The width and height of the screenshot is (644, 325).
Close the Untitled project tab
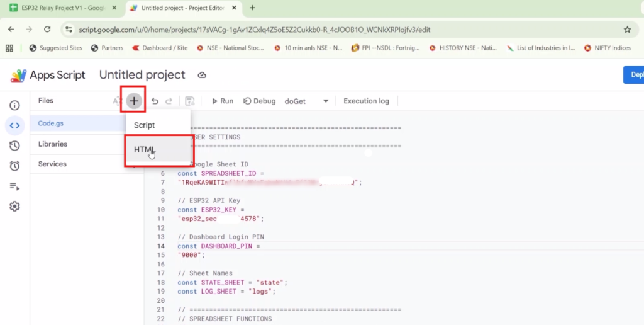tap(233, 8)
